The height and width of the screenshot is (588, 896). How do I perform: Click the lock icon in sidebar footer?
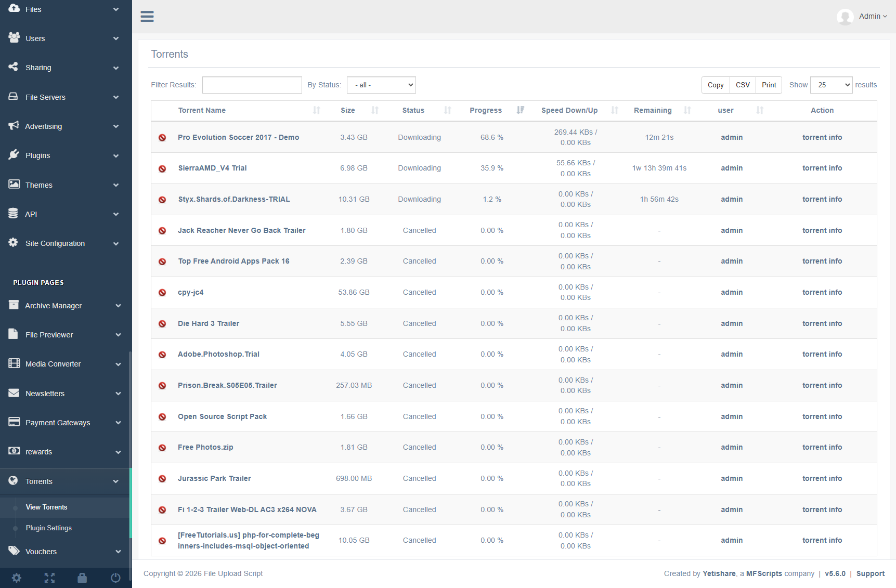tap(82, 578)
